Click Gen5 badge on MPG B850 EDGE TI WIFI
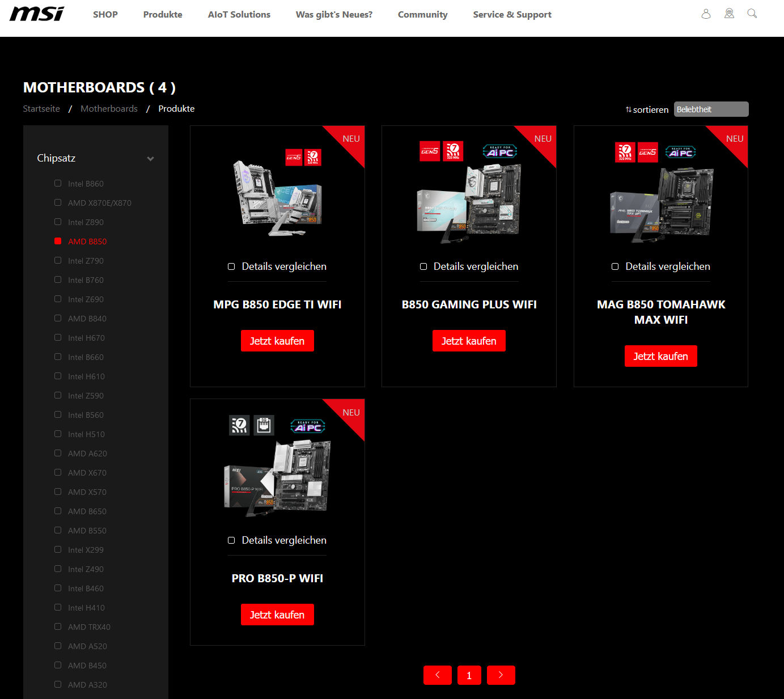 pos(294,158)
